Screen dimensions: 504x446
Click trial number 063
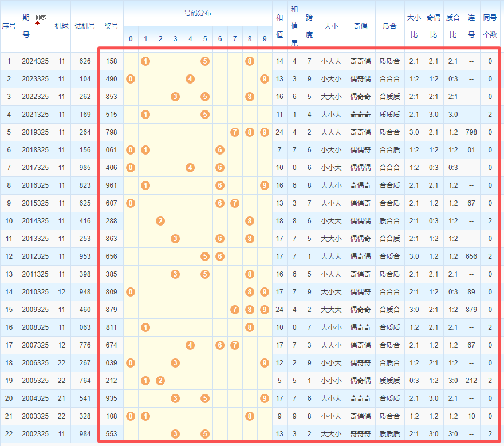(x=85, y=327)
